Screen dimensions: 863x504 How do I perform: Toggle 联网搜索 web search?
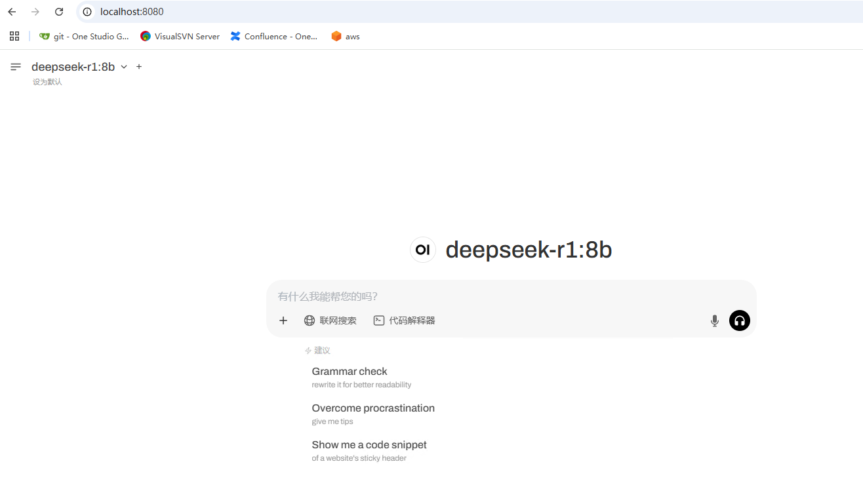[331, 320]
